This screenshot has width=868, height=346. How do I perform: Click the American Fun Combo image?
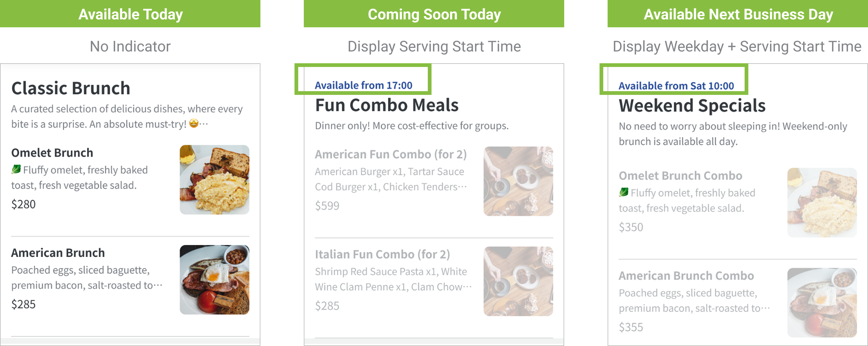[x=518, y=181]
